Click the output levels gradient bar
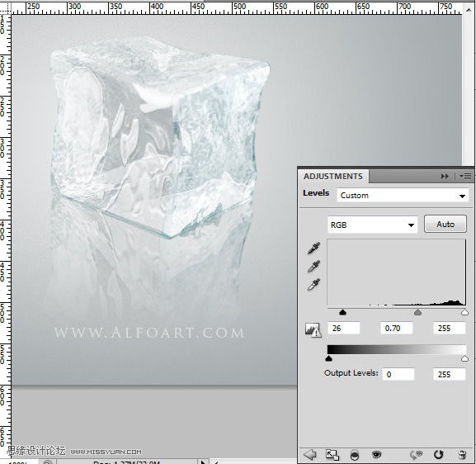 (x=397, y=349)
